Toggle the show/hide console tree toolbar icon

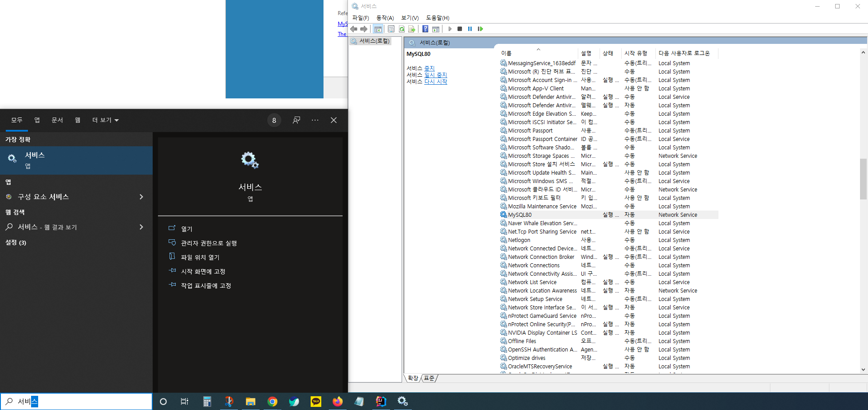(378, 29)
